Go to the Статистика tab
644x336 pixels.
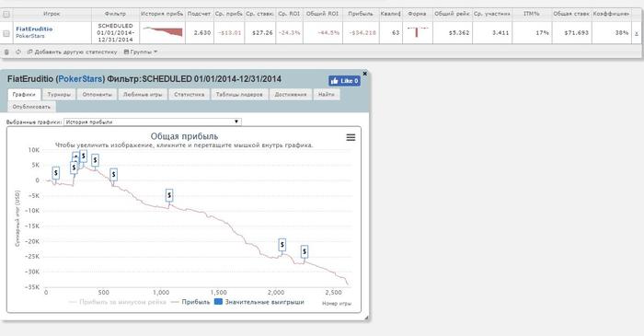tap(189, 95)
